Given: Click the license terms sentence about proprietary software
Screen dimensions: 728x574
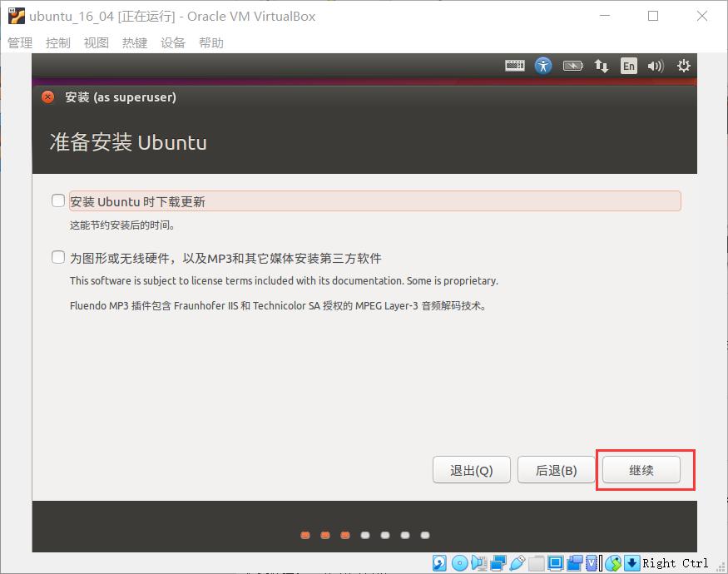Looking at the screenshot, I should coord(284,281).
